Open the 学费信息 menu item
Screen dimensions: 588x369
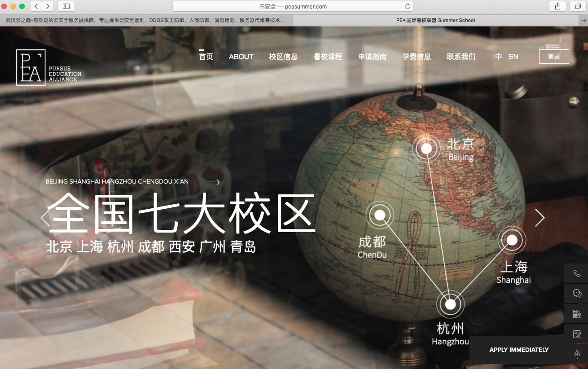point(417,57)
